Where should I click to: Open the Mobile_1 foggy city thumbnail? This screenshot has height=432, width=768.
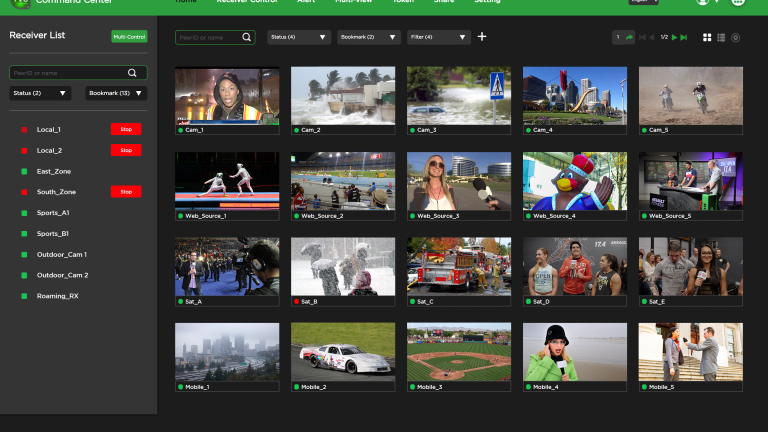tap(227, 352)
